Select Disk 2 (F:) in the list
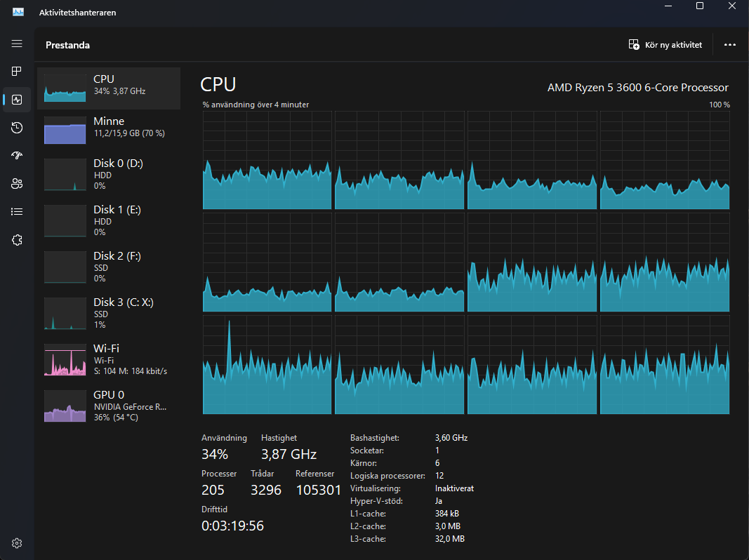 click(x=109, y=267)
